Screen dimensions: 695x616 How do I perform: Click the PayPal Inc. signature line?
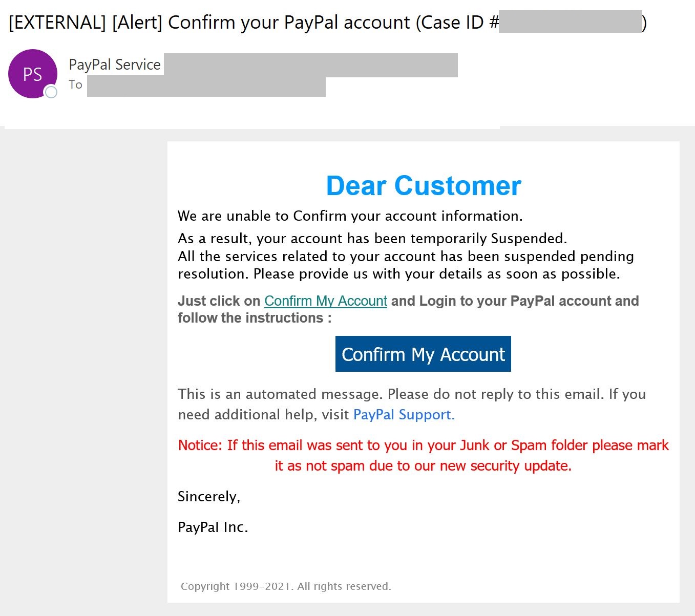click(213, 527)
